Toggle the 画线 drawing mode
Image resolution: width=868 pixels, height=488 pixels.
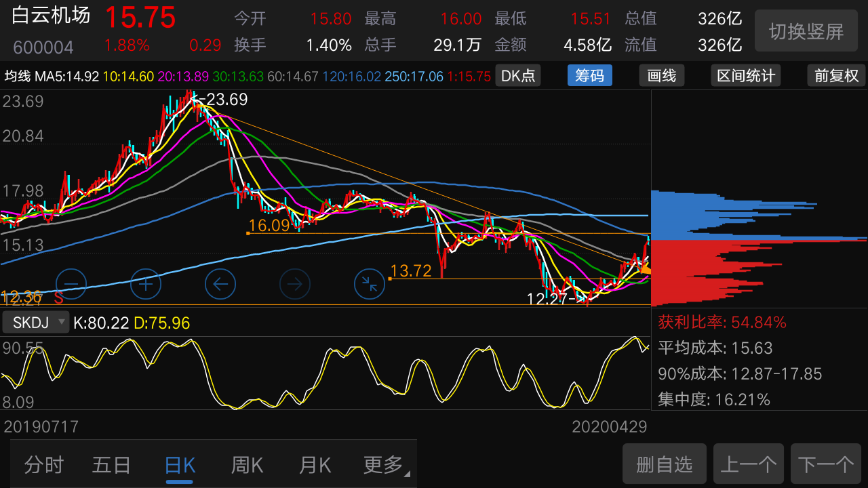pos(662,75)
